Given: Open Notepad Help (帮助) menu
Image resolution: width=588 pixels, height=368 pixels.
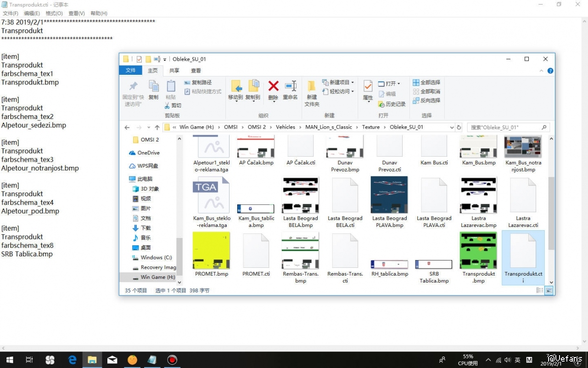Looking at the screenshot, I should coord(99,13).
